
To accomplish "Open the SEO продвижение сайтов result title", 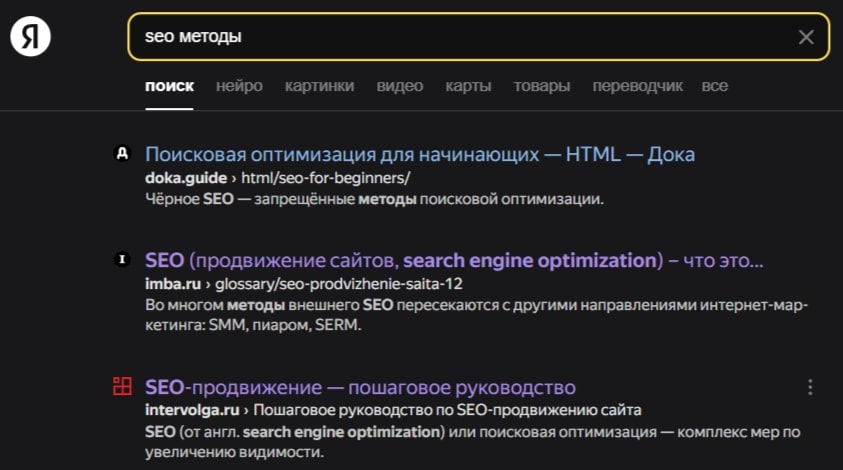I will (x=454, y=260).
